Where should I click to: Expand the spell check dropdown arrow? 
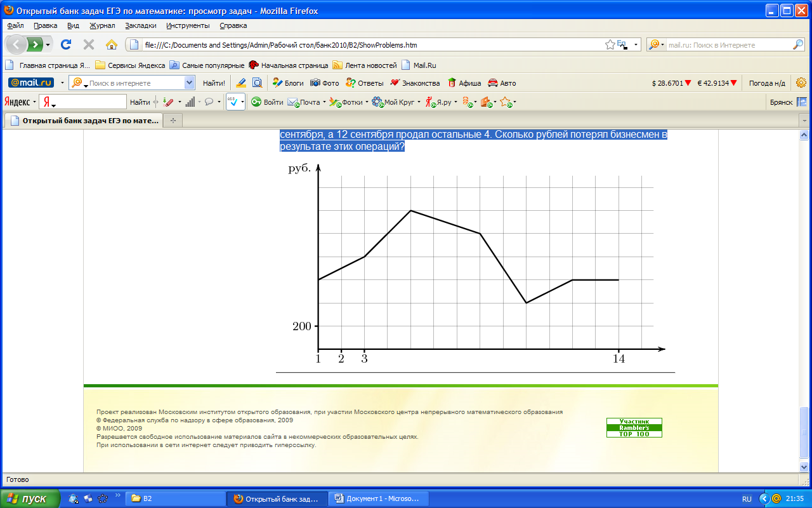pos(242,102)
